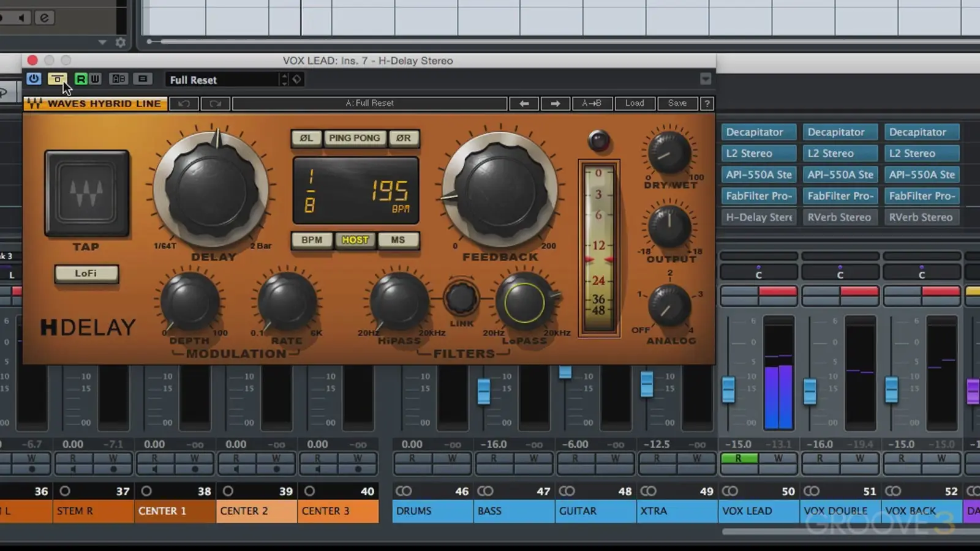The width and height of the screenshot is (980, 551).
Task: Copy setup A to B
Action: tap(592, 103)
